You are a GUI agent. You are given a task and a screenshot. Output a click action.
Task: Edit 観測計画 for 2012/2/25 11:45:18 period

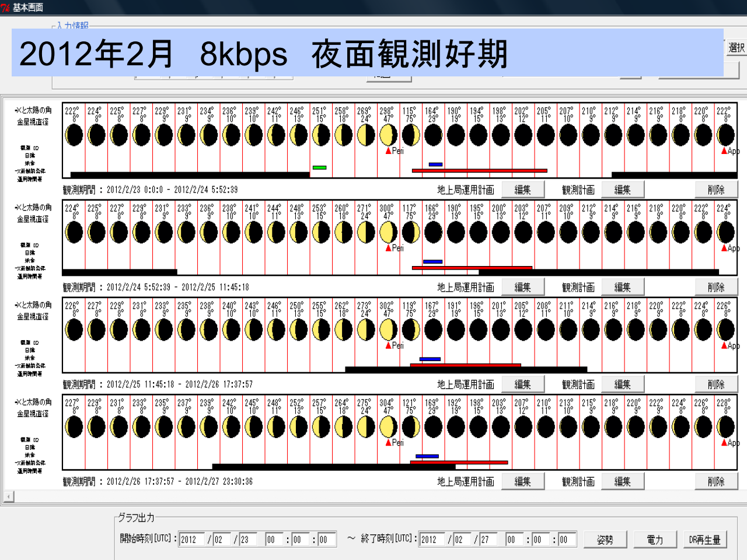[x=623, y=384]
